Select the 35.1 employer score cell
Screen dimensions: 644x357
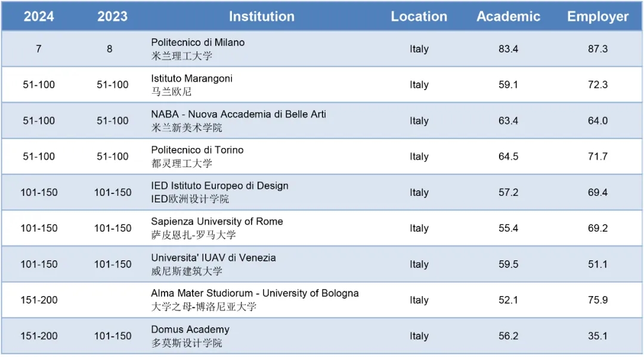(597, 336)
